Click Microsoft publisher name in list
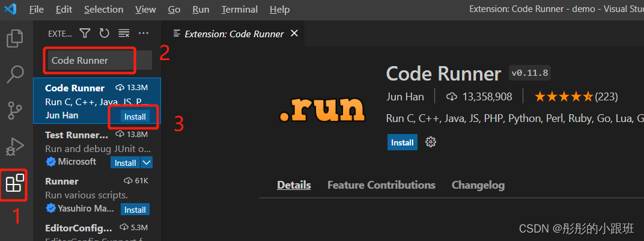 [77, 162]
